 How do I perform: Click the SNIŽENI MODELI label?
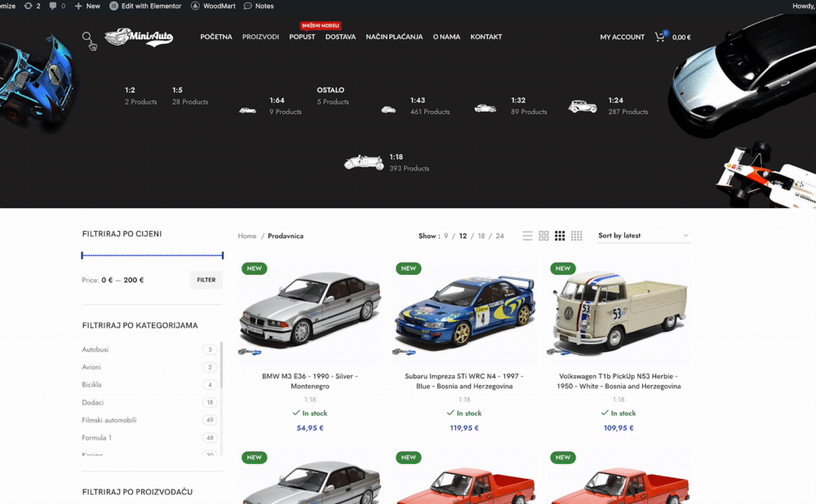pyautogui.click(x=321, y=25)
